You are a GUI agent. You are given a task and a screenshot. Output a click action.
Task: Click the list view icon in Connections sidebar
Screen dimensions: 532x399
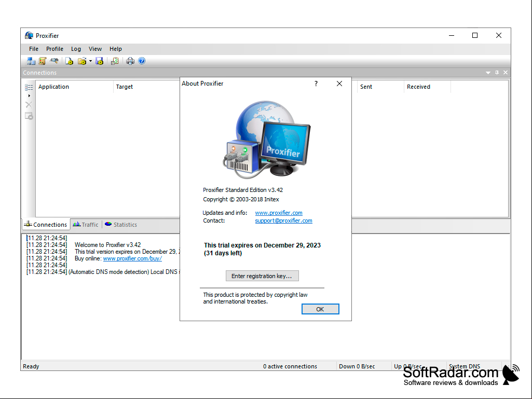pyautogui.click(x=29, y=88)
